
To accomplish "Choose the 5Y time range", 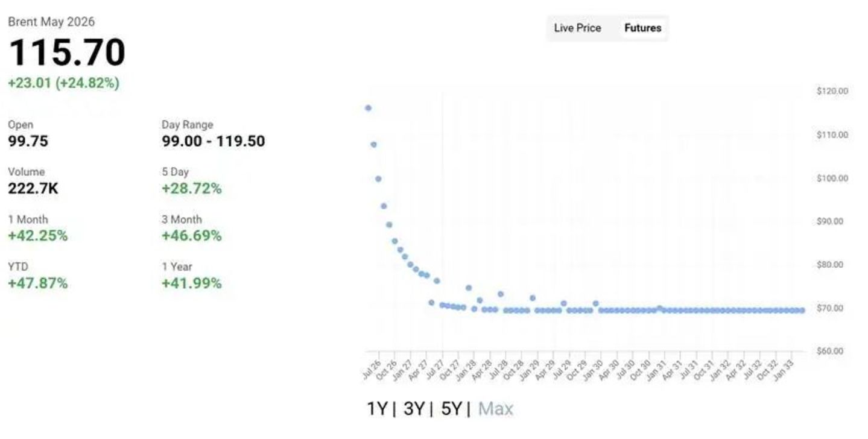I will click(x=452, y=409).
